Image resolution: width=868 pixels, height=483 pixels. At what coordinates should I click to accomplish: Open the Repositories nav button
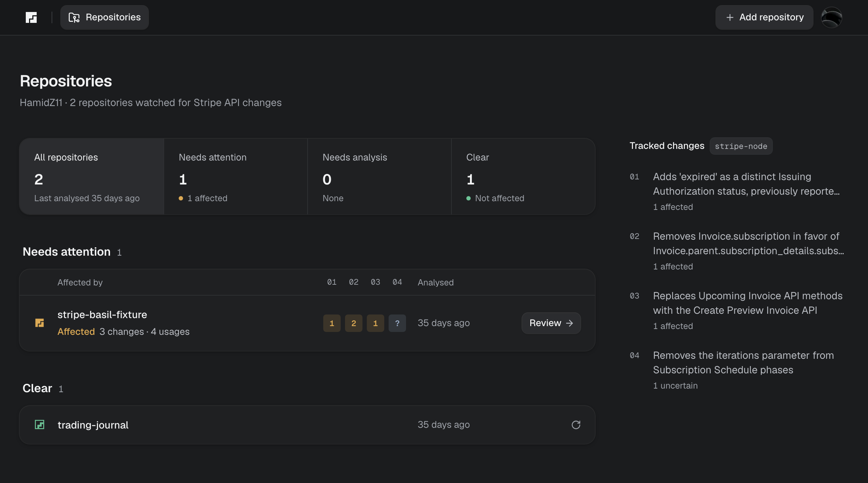click(105, 17)
